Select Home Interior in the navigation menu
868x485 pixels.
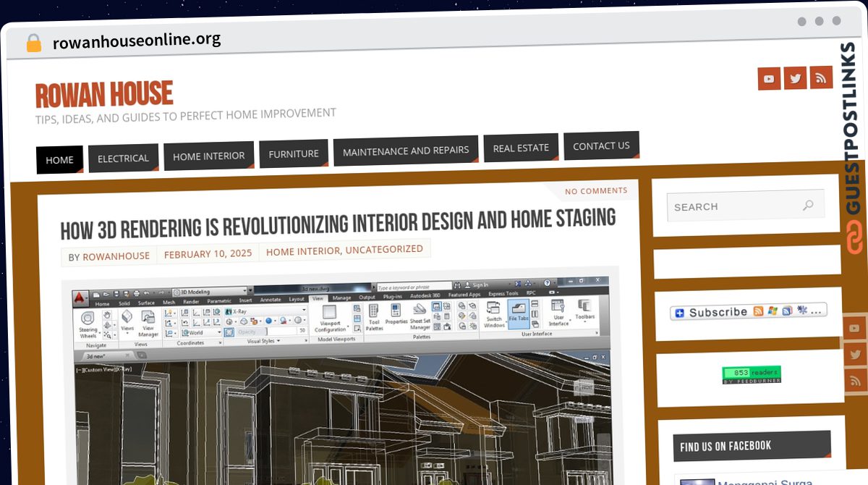click(x=208, y=156)
